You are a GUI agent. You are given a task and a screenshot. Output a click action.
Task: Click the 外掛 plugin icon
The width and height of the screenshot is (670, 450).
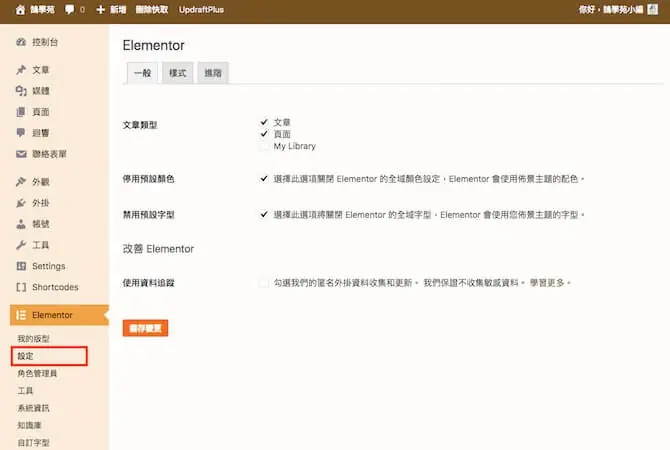click(21, 203)
